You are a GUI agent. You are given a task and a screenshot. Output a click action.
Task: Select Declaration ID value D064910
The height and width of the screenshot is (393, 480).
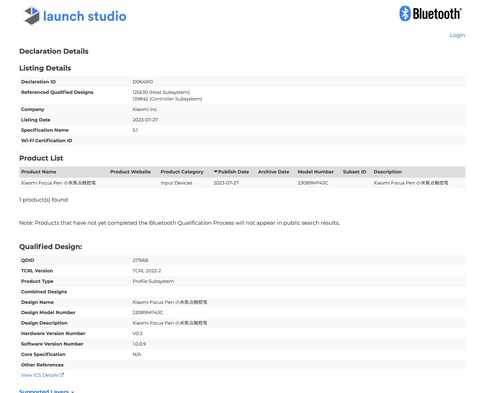143,82
